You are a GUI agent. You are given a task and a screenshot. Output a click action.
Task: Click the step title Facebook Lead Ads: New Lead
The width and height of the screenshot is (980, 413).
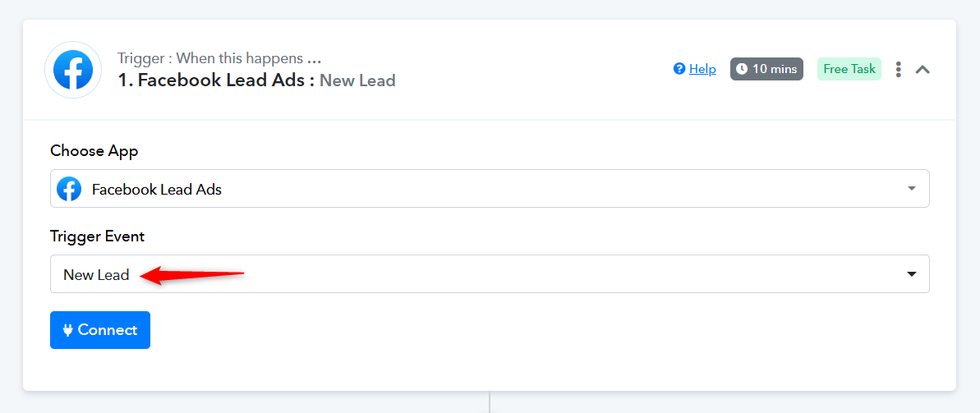point(257,80)
